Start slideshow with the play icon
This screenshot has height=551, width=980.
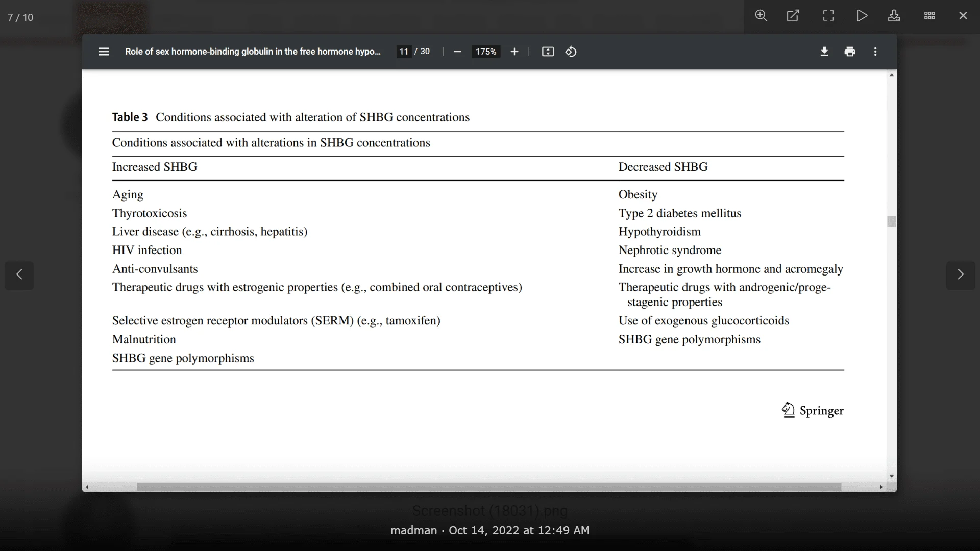click(862, 16)
